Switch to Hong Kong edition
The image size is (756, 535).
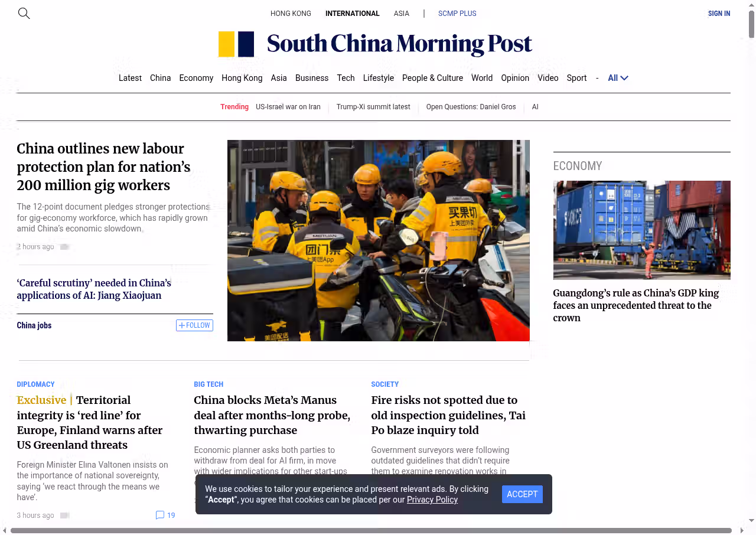click(291, 14)
